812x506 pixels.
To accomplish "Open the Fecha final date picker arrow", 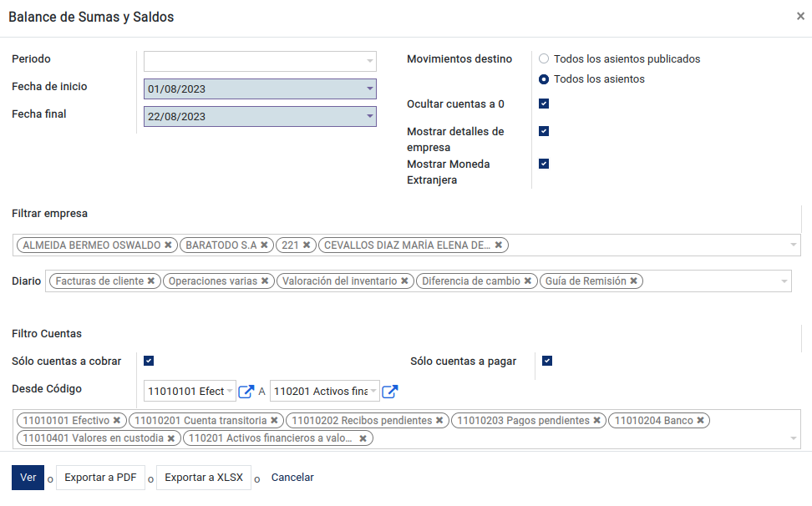I will pos(370,116).
